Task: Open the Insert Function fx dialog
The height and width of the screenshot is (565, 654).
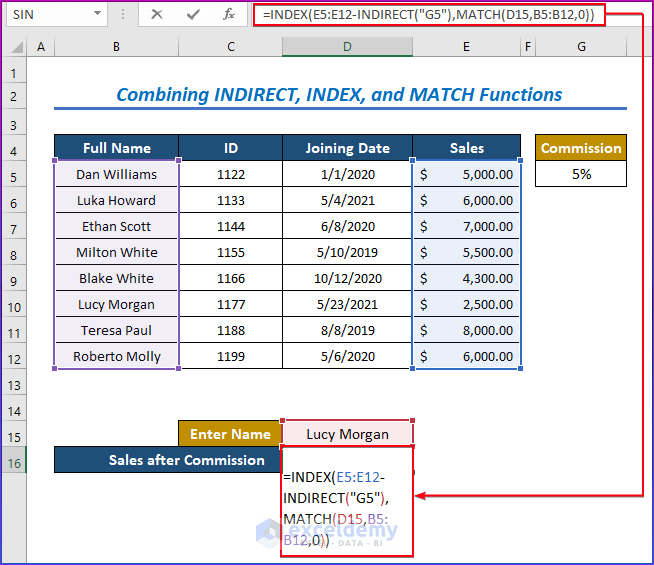Action: click(x=229, y=15)
